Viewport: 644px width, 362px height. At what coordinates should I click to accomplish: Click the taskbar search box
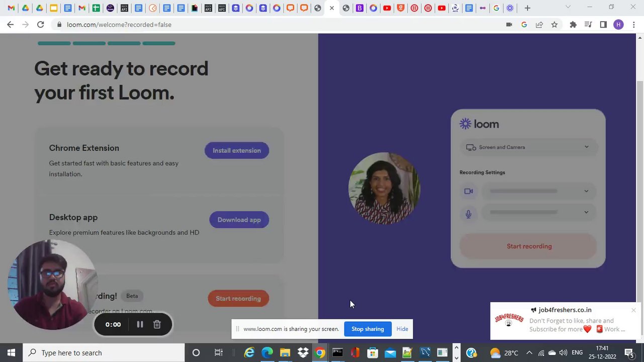tap(104, 353)
